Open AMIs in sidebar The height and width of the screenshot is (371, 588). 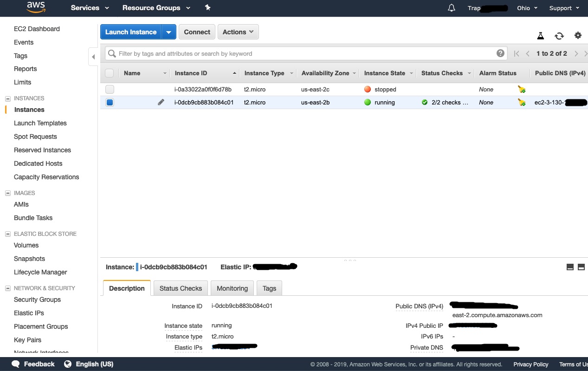tap(21, 204)
